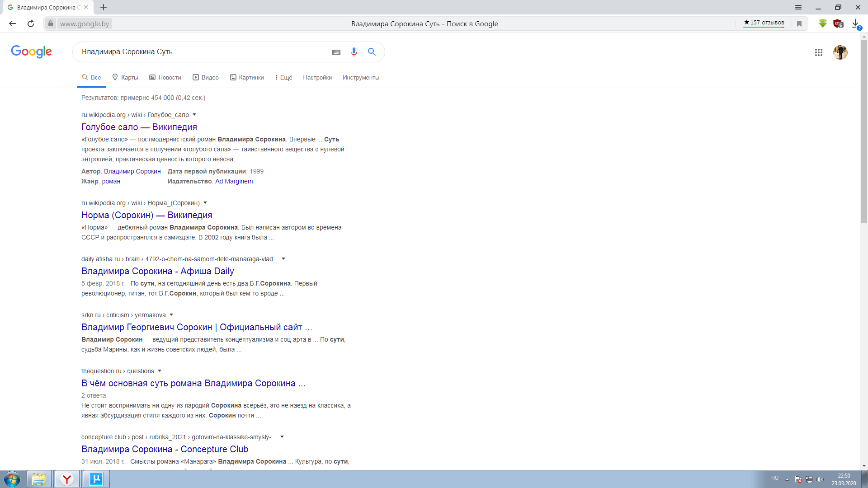Image resolution: width=868 pixels, height=488 pixels.
Task: Open the volume speaker tray icon
Action: (x=820, y=479)
